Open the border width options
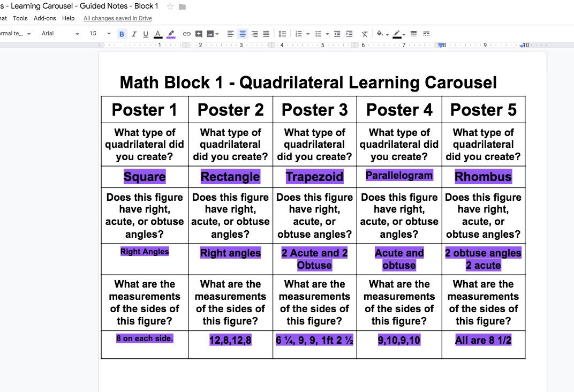The height and width of the screenshot is (392, 574). [414, 34]
